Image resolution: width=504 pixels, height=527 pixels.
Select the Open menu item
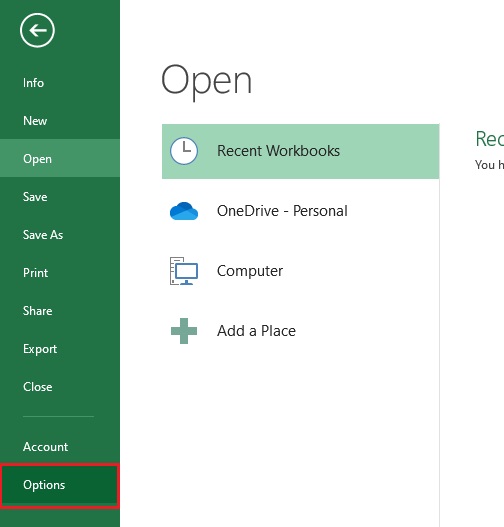[x=60, y=159]
